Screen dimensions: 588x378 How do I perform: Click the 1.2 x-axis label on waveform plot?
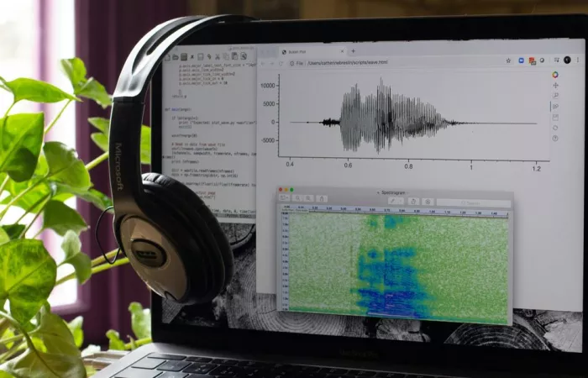(x=537, y=169)
